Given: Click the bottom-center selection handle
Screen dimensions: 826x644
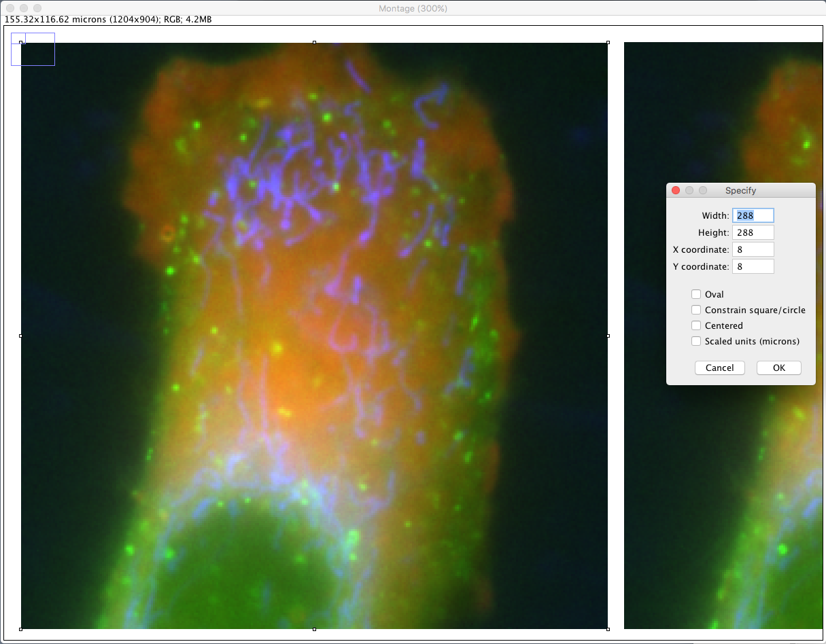Looking at the screenshot, I should click(x=314, y=629).
